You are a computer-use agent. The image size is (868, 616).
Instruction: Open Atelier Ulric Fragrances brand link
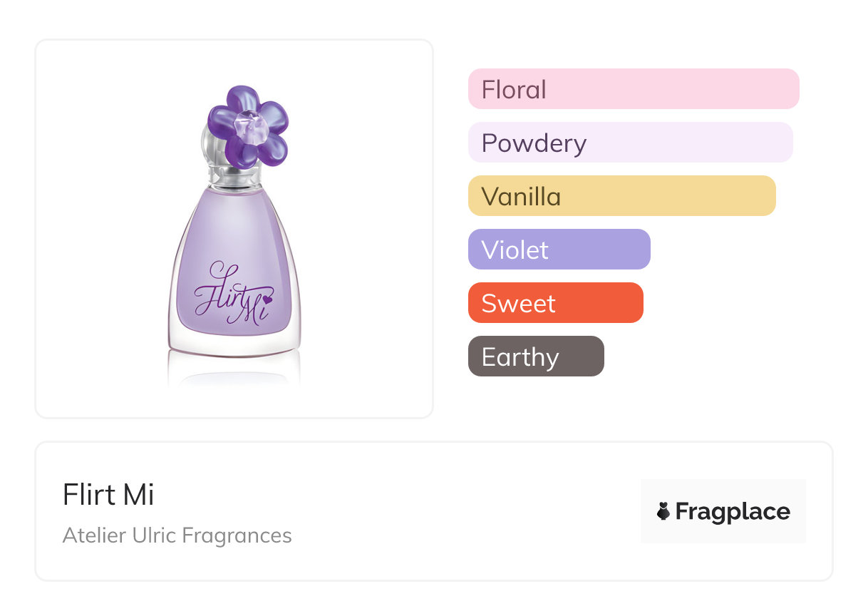(x=177, y=535)
